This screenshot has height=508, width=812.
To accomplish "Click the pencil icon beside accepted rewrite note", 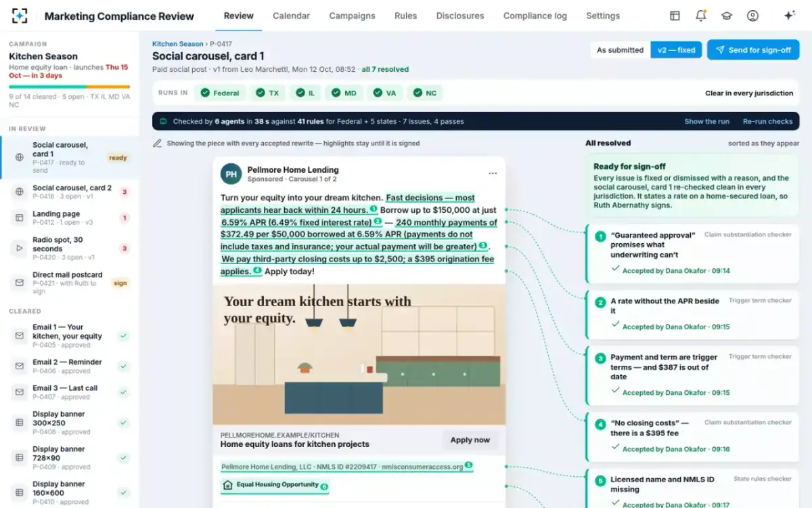I will click(x=157, y=143).
